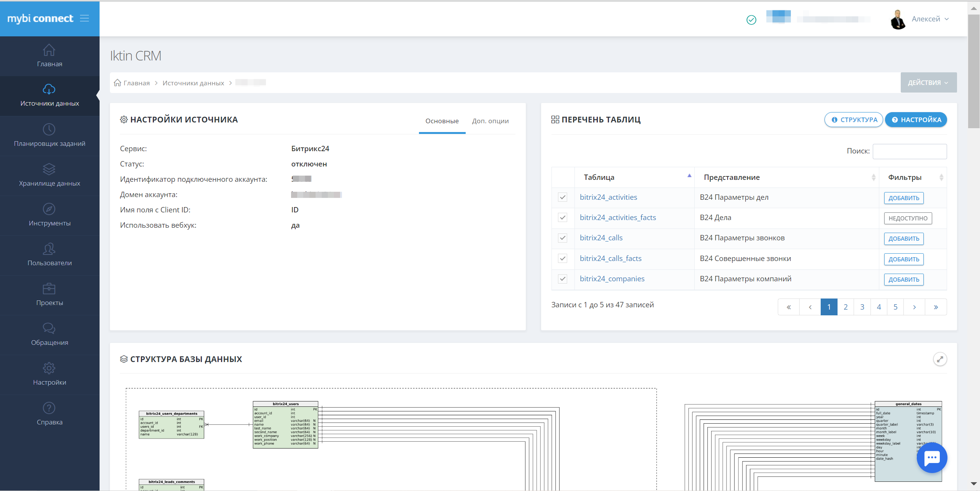Expand database structure diagram fullscreen
Image resolution: width=980 pixels, height=491 pixels.
pyautogui.click(x=940, y=359)
